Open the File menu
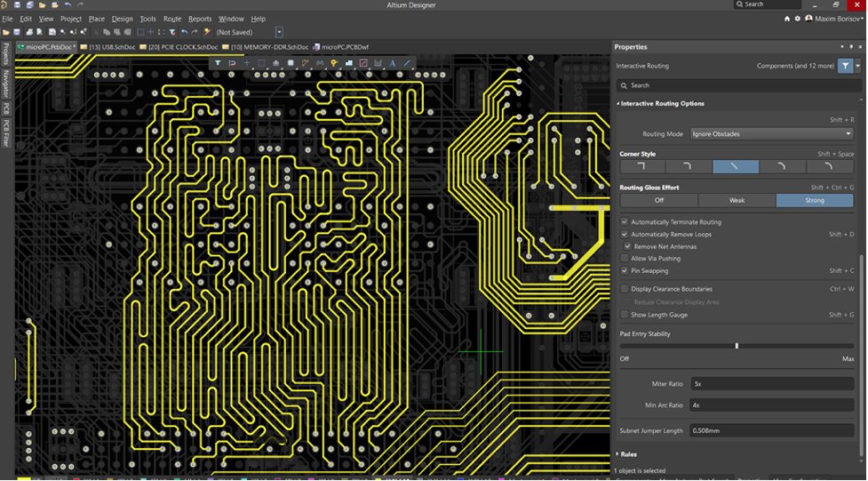The height and width of the screenshot is (481, 868). click(7, 19)
